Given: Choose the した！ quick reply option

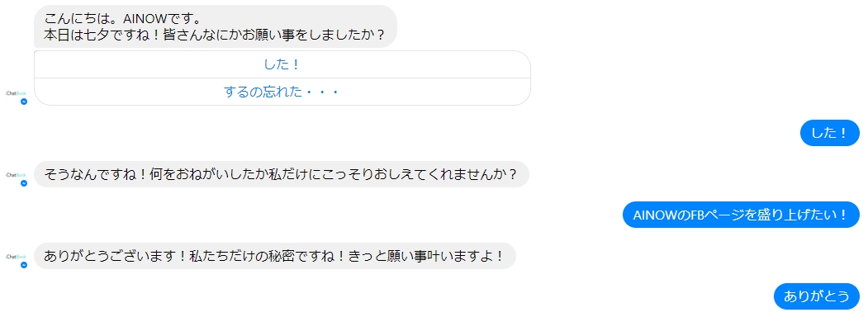Looking at the screenshot, I should [x=282, y=64].
